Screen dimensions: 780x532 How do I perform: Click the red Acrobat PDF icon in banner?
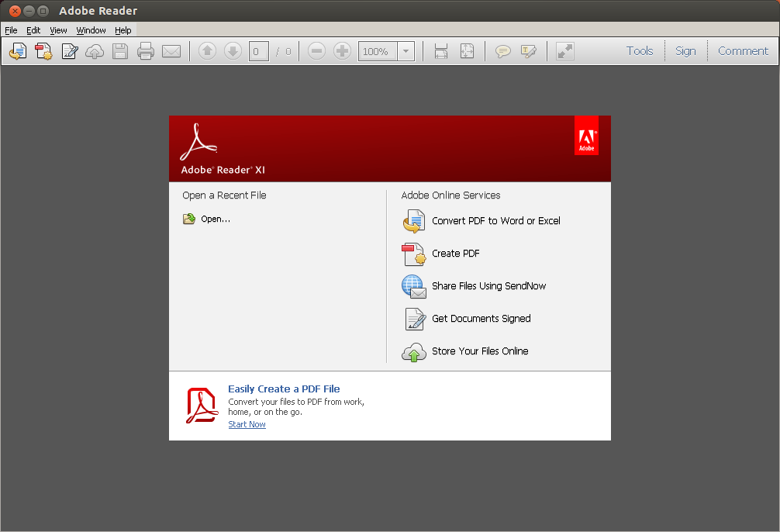(x=202, y=406)
